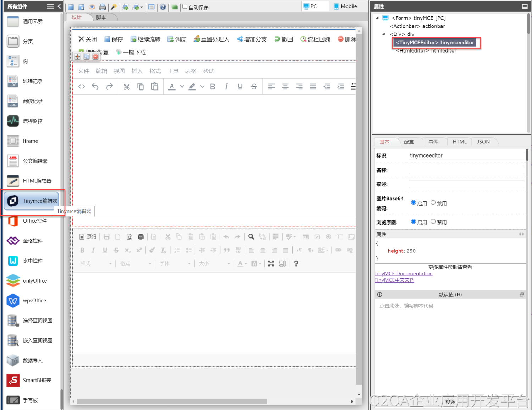Enable the 自动保存 checkbox

185,6
